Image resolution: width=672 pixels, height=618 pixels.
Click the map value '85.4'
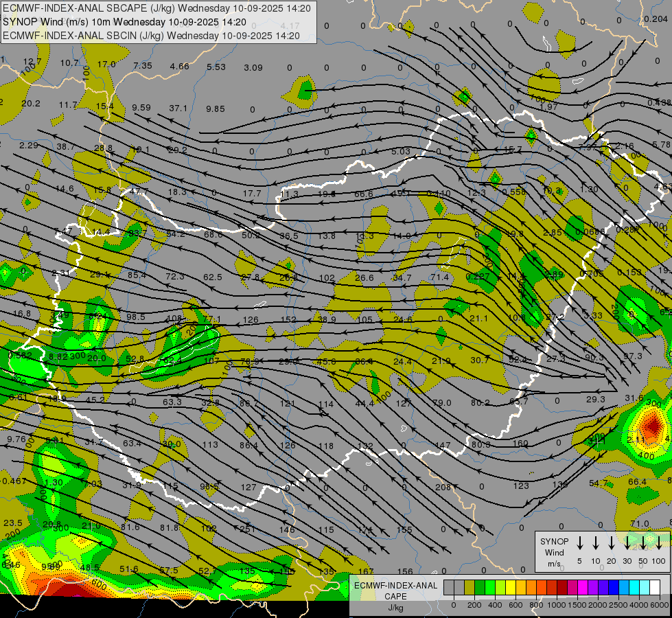pos(137,275)
